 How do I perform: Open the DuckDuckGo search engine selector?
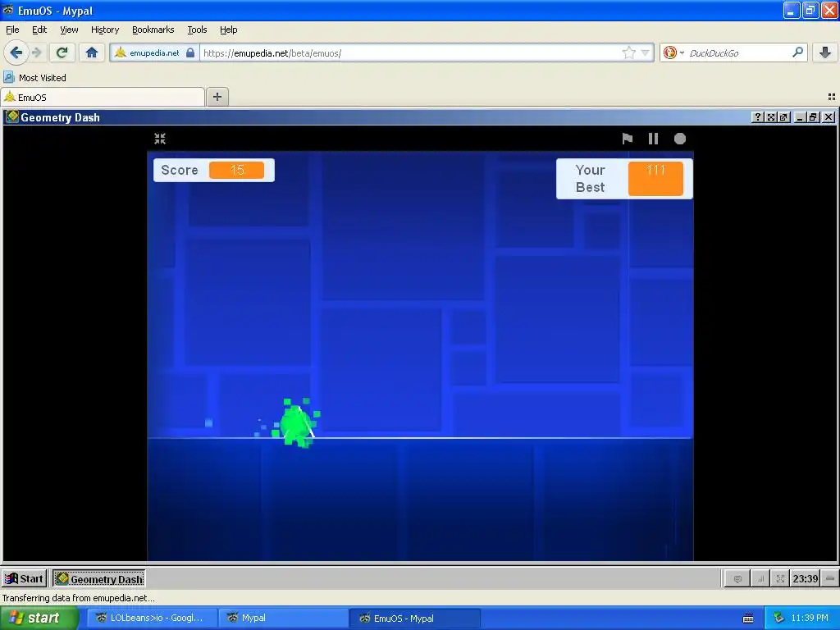pos(673,52)
